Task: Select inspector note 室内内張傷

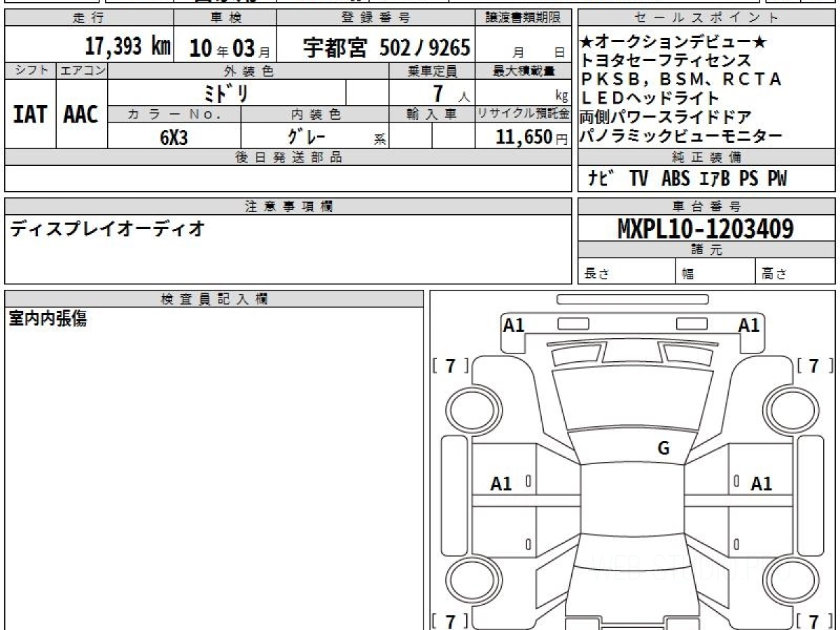Action: pyautogui.click(x=48, y=319)
